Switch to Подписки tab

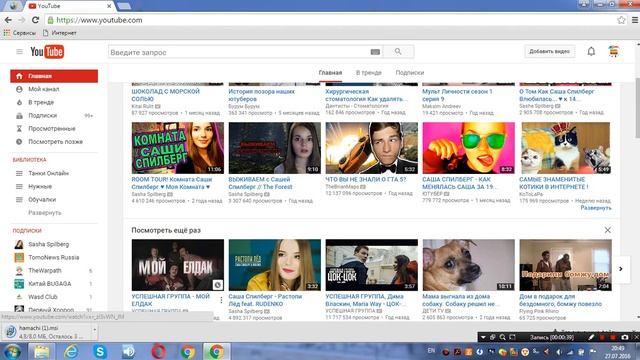(410, 73)
